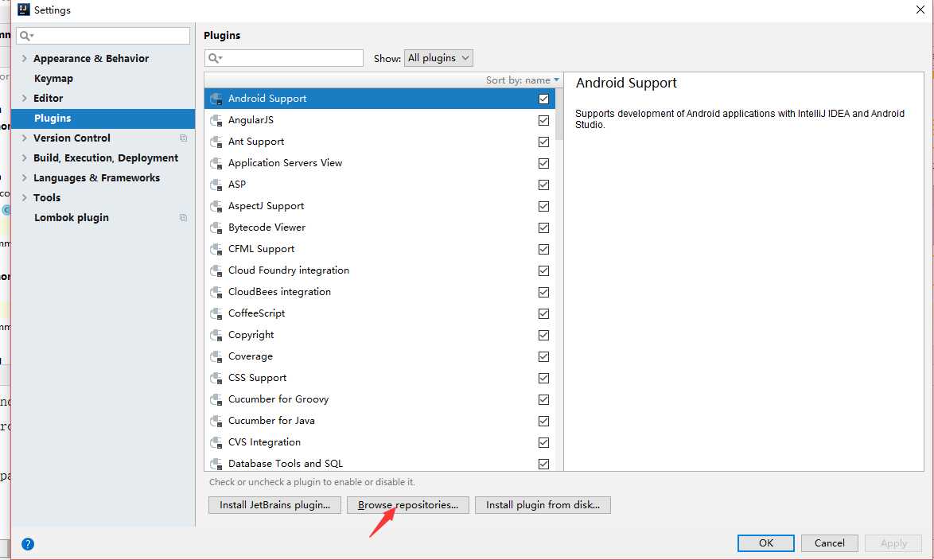Toggle the Cucumber for Java checkbox
Screen dimensions: 934x560
(544, 421)
